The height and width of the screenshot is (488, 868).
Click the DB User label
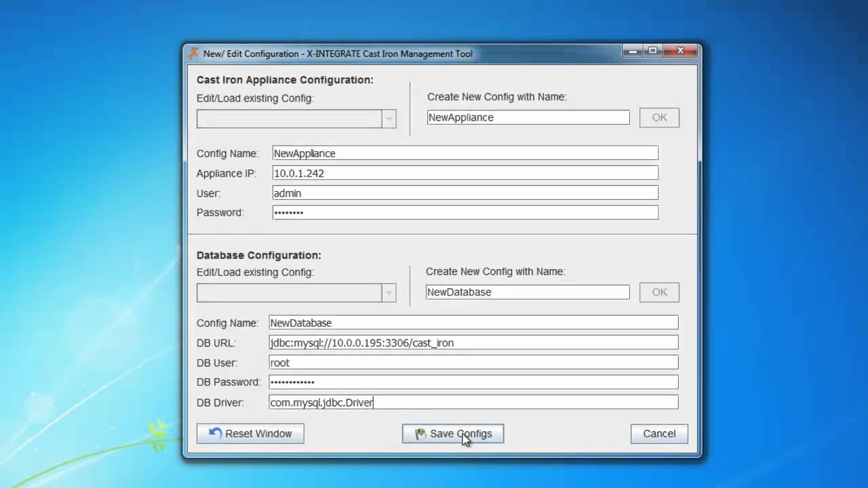[x=217, y=363]
